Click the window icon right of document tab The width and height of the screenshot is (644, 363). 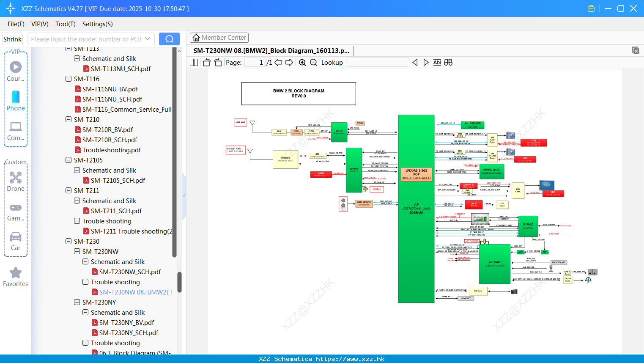636,50
